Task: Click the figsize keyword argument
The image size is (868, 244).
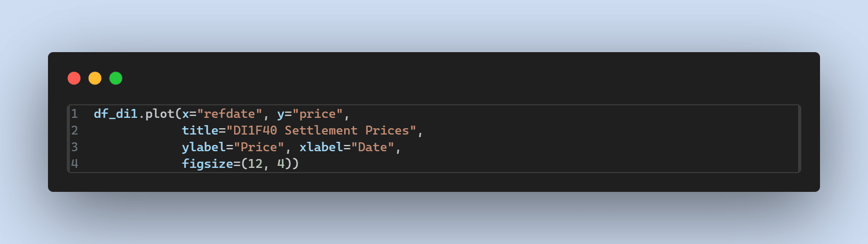Action: 207,164
